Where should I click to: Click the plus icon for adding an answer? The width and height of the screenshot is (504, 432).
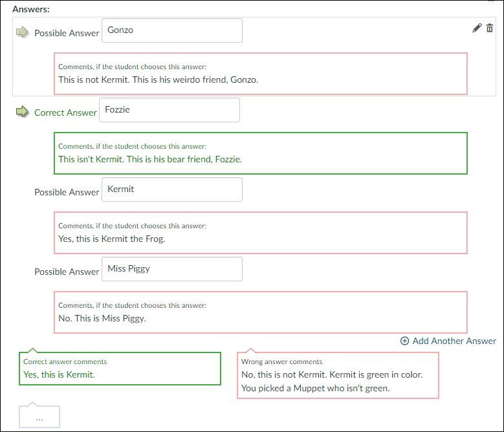tap(405, 341)
